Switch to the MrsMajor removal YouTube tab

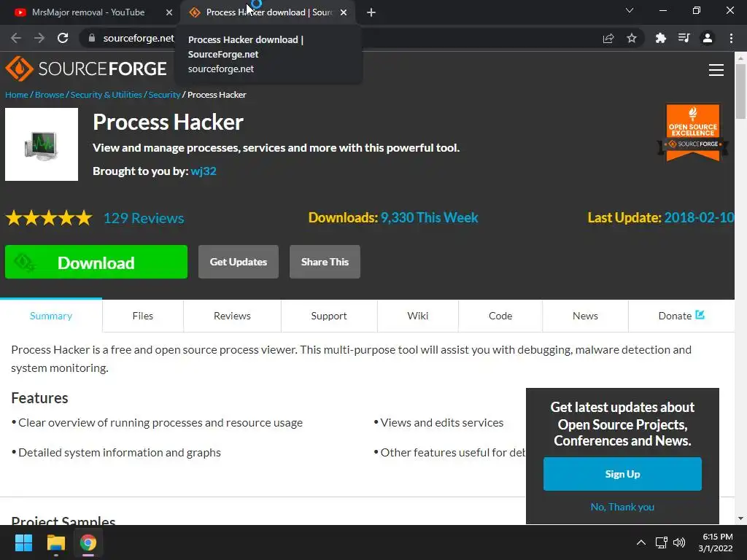click(88, 12)
